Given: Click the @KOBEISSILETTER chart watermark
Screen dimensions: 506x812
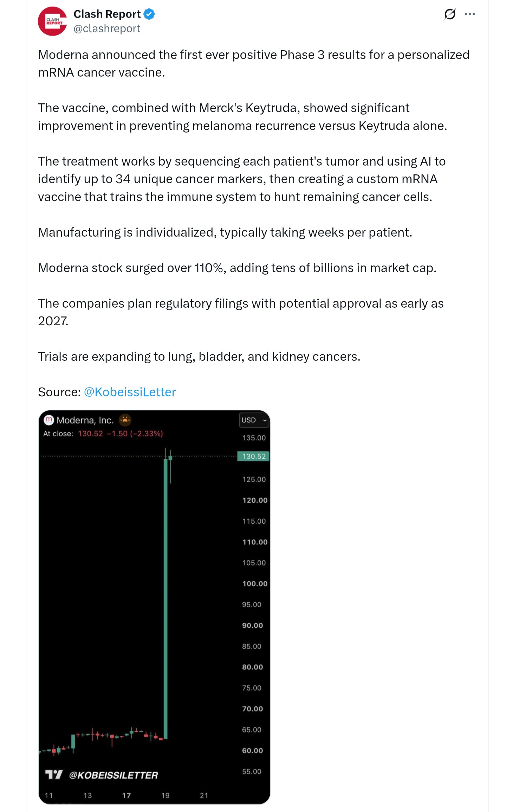Looking at the screenshot, I should tap(113, 775).
